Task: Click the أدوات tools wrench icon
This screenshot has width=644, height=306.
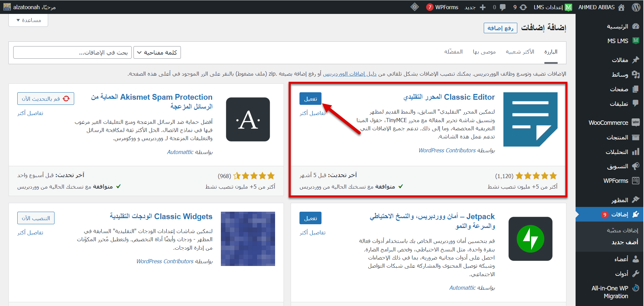Action: [x=636, y=273]
